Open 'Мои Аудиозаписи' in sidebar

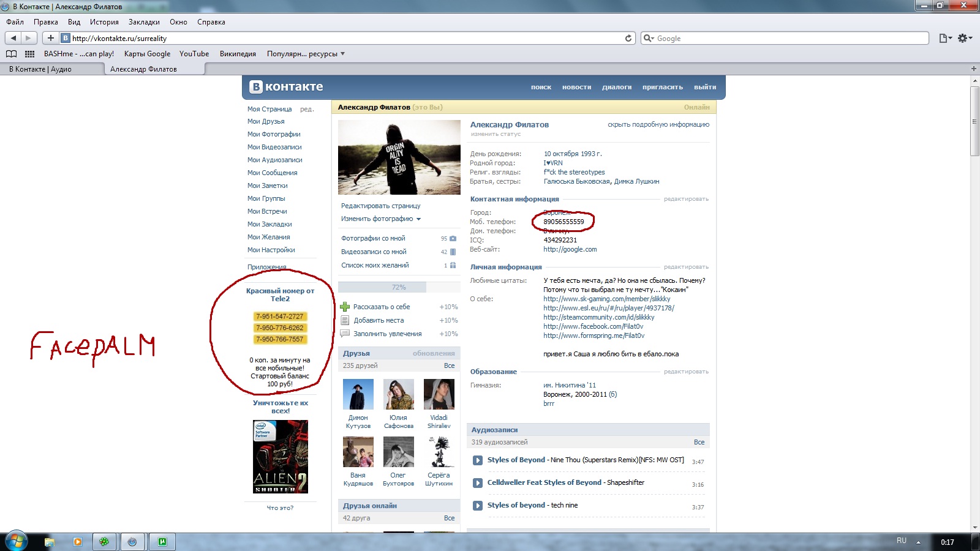point(274,160)
